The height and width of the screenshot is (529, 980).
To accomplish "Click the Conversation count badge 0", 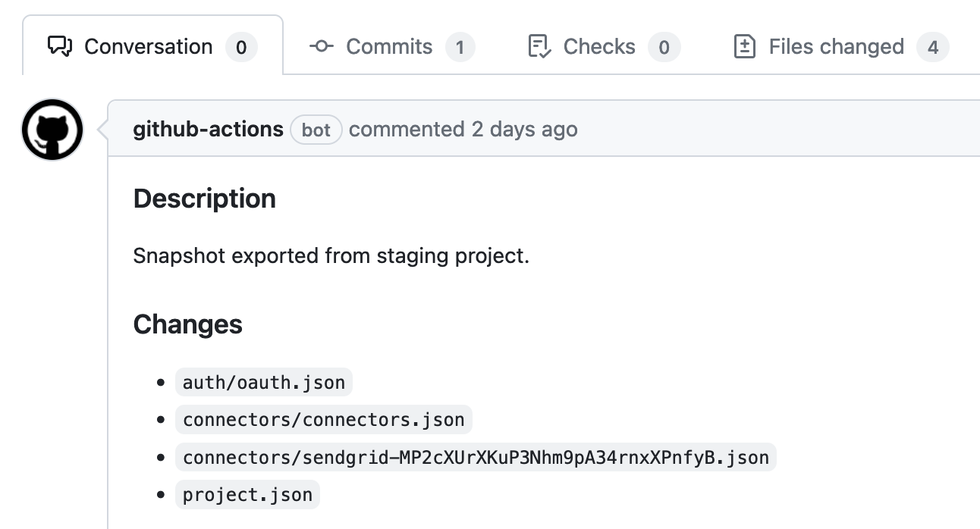I will pyautogui.click(x=241, y=48).
